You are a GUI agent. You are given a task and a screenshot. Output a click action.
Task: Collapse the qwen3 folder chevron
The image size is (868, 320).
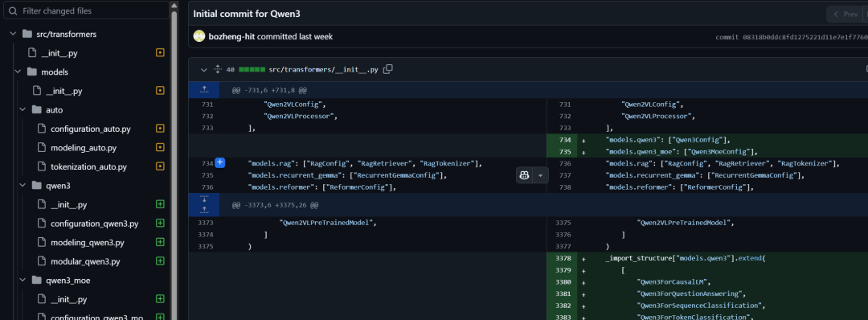(x=23, y=186)
